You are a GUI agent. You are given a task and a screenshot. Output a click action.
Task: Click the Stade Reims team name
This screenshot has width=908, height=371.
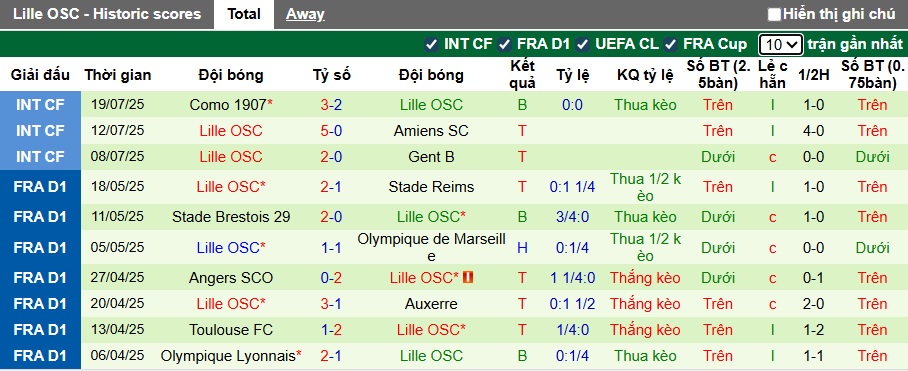coord(431,187)
